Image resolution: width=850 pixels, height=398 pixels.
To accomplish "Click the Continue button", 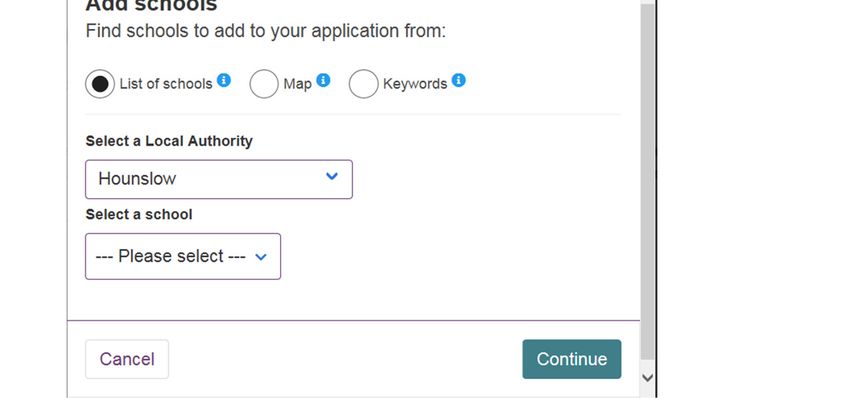I will click(x=572, y=359).
